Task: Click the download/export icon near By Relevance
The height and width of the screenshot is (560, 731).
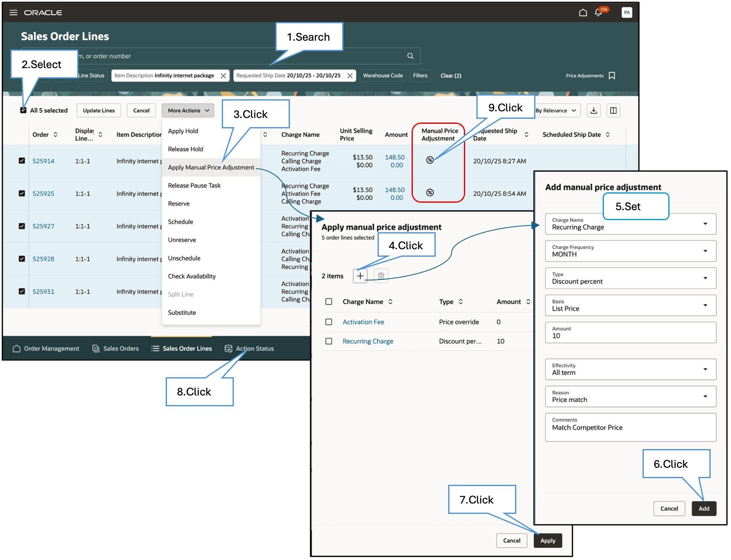Action: tap(594, 110)
